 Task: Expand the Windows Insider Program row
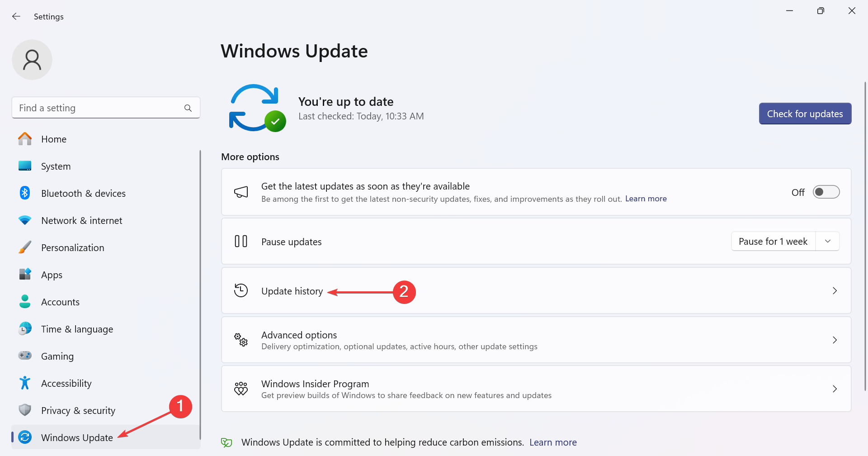point(835,389)
